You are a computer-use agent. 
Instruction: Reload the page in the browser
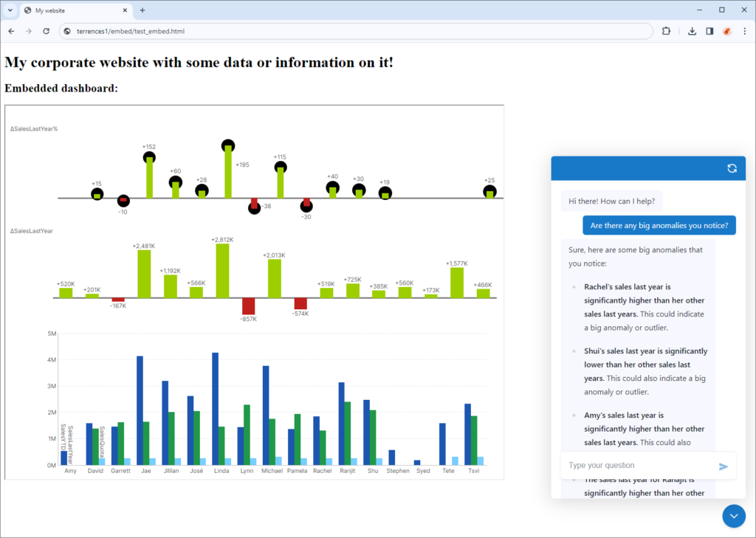point(47,31)
